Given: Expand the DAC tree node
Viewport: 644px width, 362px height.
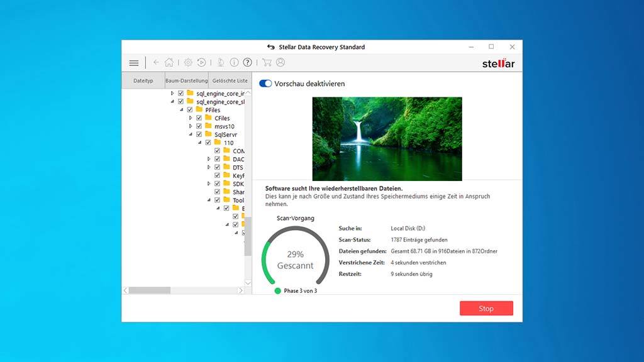Looking at the screenshot, I should 209,159.
